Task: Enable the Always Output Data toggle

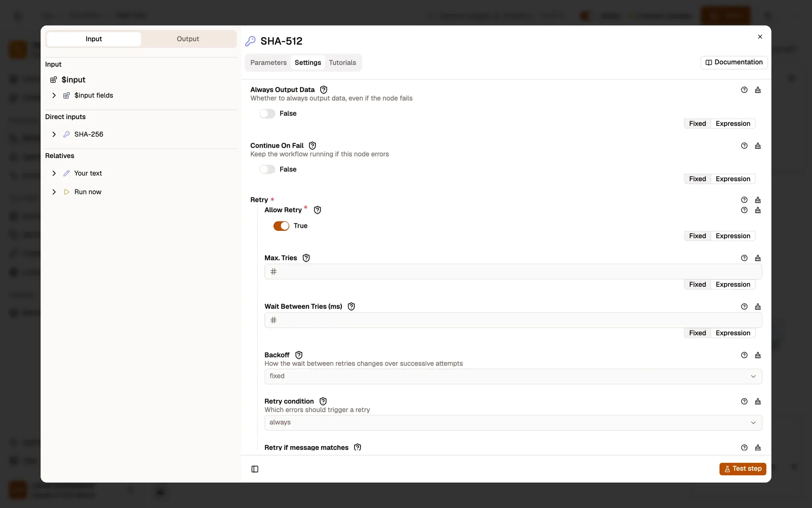Action: pos(267,114)
